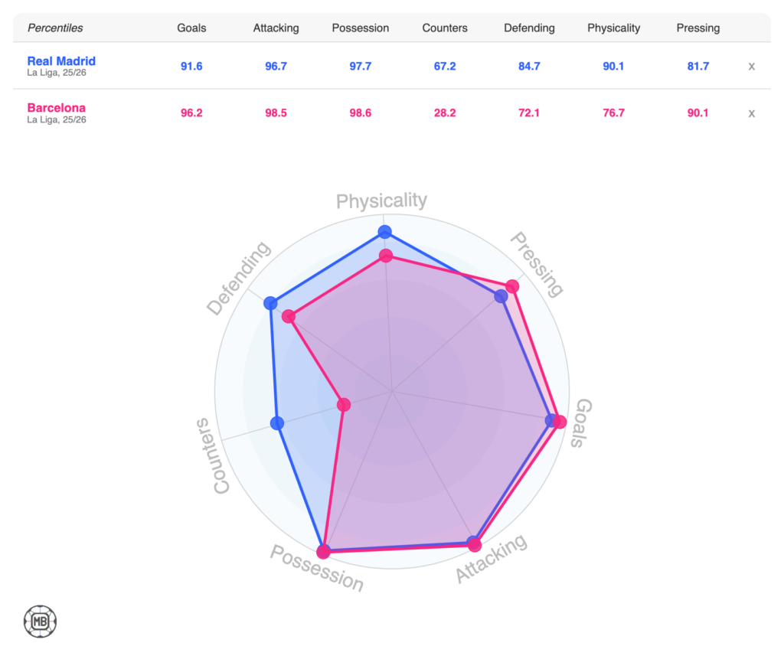Click Barcelona's pink Counters radar point
784x672 pixels.
344,404
